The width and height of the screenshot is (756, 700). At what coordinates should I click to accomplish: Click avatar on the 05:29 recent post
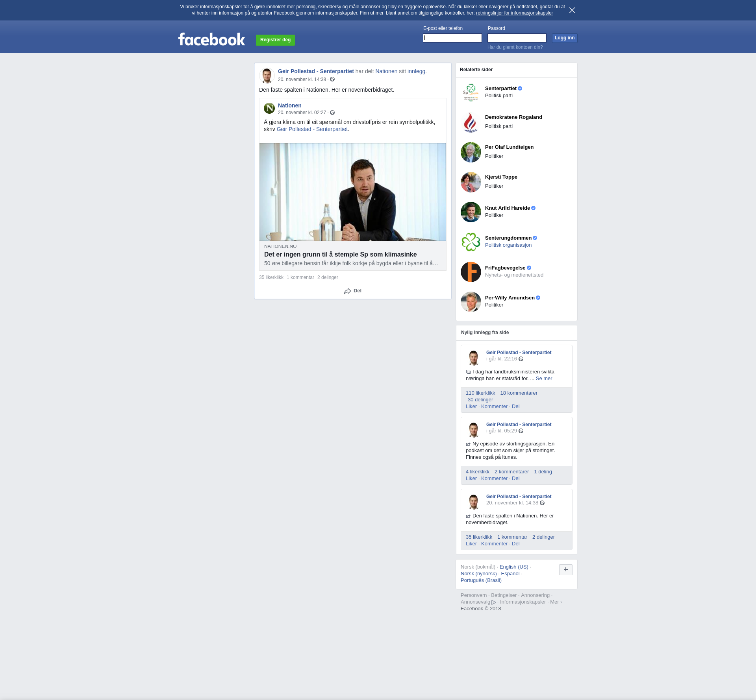474,430
